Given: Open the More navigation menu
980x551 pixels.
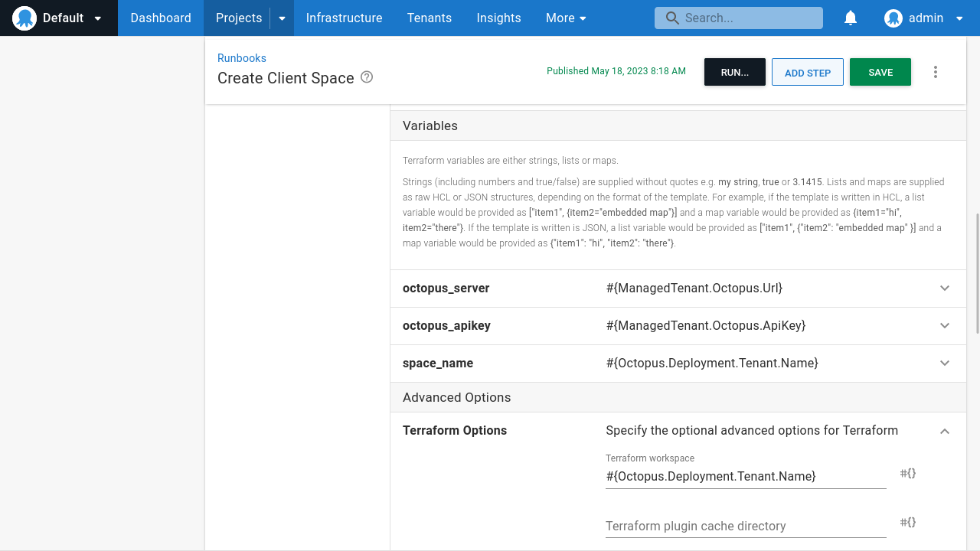Looking at the screenshot, I should click(x=566, y=18).
